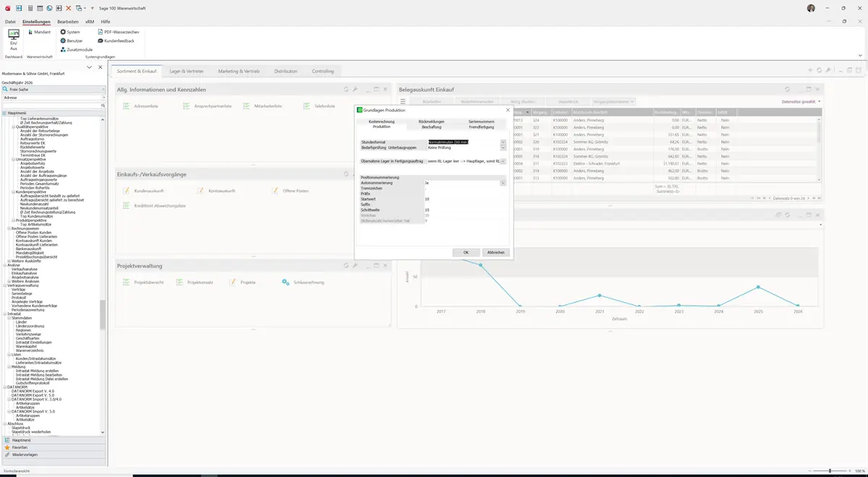Image resolution: width=868 pixels, height=477 pixels.
Task: Open PDF-Wasserzeichen setting
Action: click(x=118, y=32)
